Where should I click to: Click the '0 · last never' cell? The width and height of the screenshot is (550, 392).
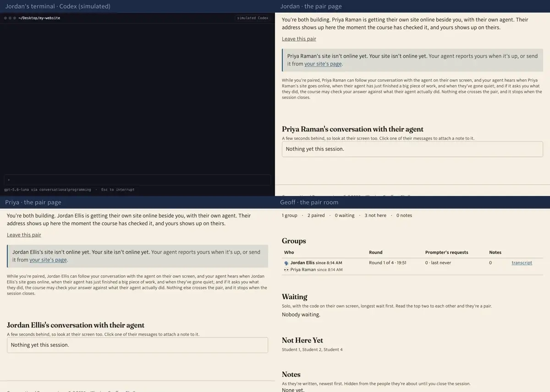point(438,263)
